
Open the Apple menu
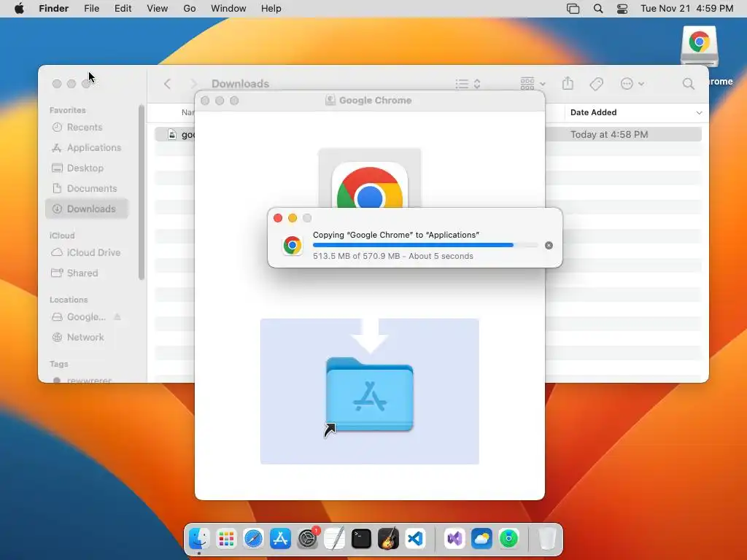point(19,9)
